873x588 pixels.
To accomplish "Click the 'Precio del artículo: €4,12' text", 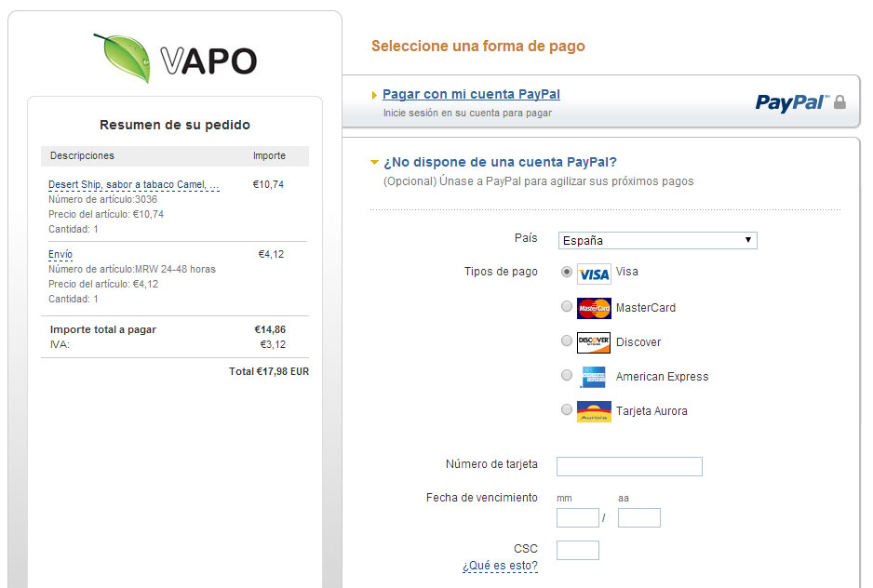I will click(103, 284).
